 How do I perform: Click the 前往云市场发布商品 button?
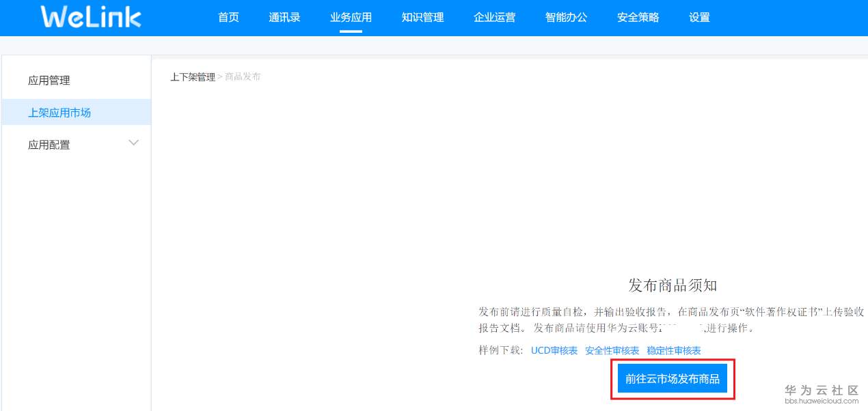click(672, 379)
